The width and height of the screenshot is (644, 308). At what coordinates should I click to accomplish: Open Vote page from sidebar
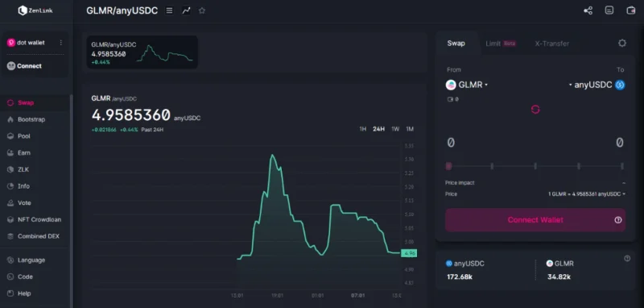24,203
